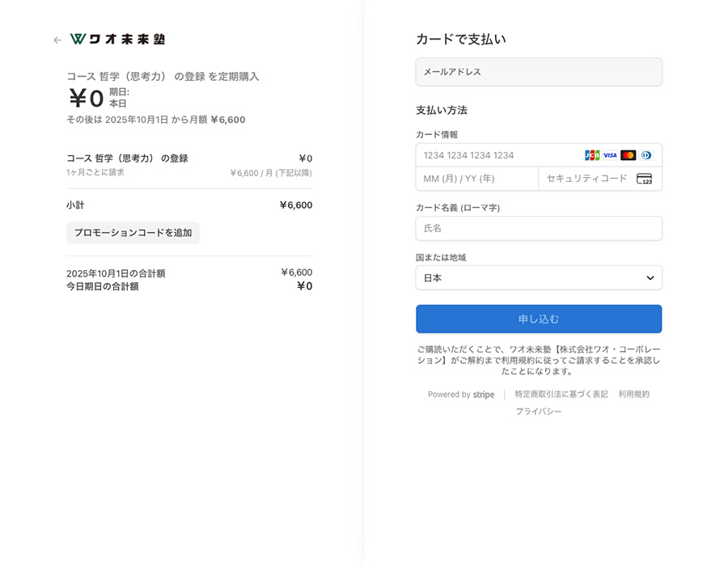Click プロモーションコードを追加 to add promo code
The width and height of the screenshot is (728, 566).
point(133,233)
